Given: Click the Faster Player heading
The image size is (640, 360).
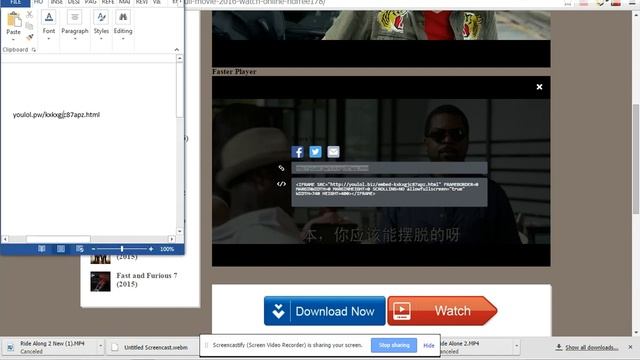Looking at the screenshot, I should 234,72.
